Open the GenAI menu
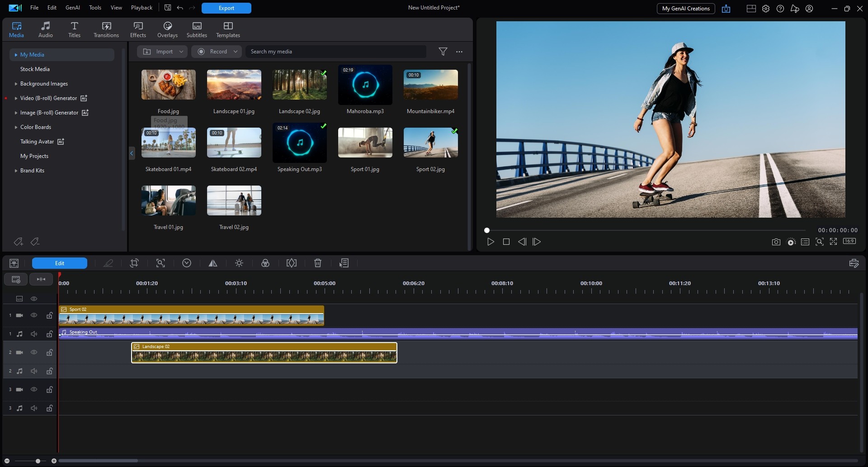 (x=73, y=8)
